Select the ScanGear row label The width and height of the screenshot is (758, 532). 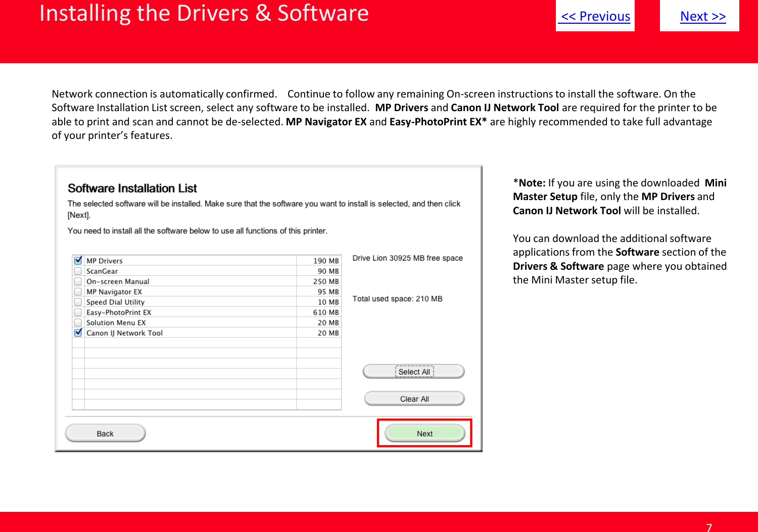click(x=102, y=271)
